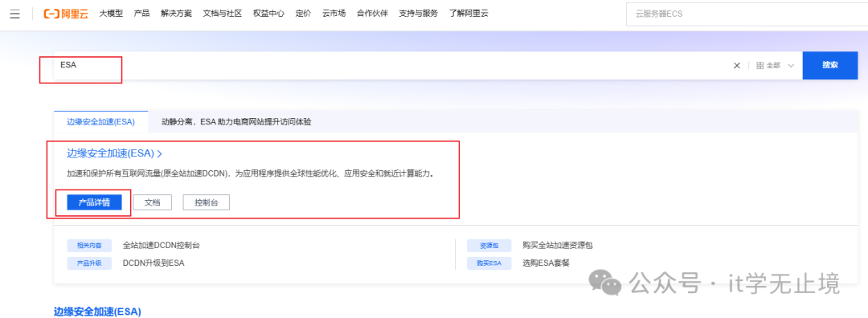The width and height of the screenshot is (868, 318).
Task: Click the Aliyun logo
Action: [x=67, y=14]
